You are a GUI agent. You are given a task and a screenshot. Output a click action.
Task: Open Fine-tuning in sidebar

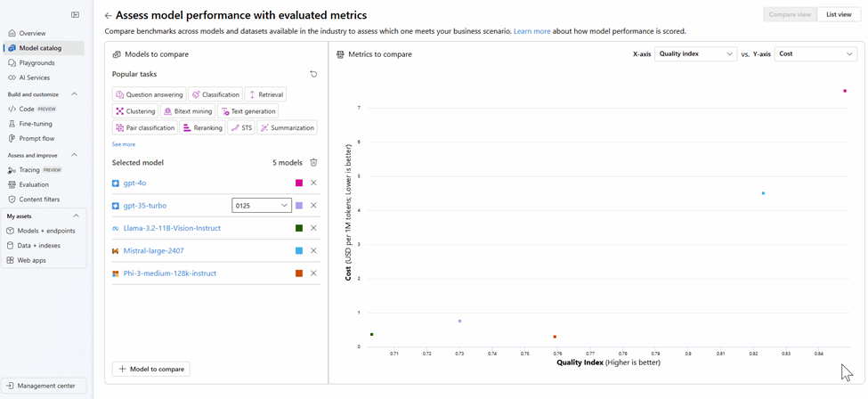(44, 124)
